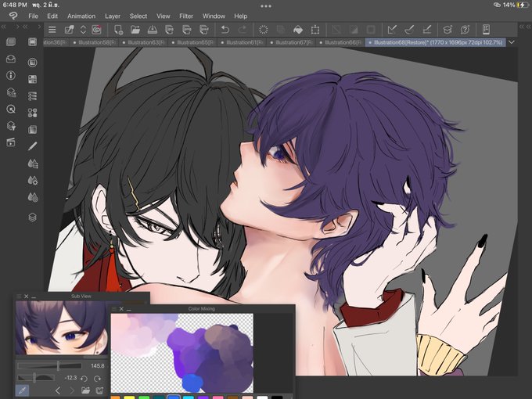The height and width of the screenshot is (399, 532).
Task: Click the Undo arrow in the command bar
Action: 225,30
